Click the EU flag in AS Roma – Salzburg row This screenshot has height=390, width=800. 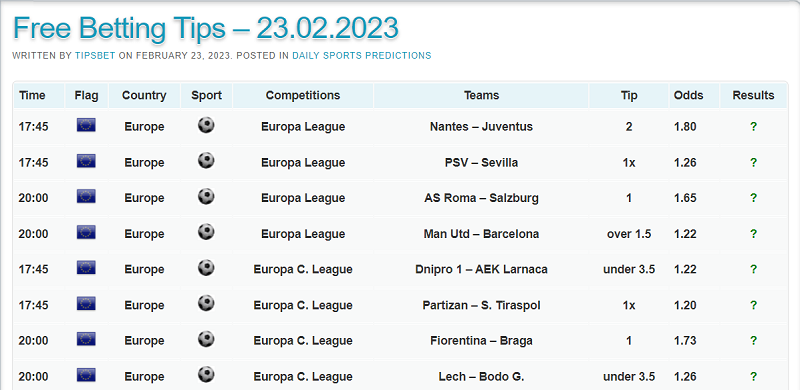coord(86,197)
